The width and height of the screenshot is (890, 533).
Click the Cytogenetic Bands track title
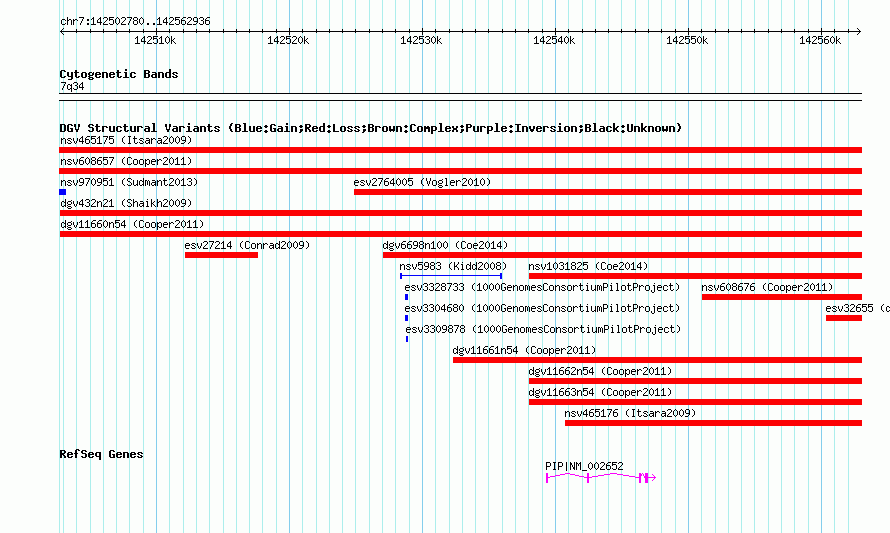119,74
